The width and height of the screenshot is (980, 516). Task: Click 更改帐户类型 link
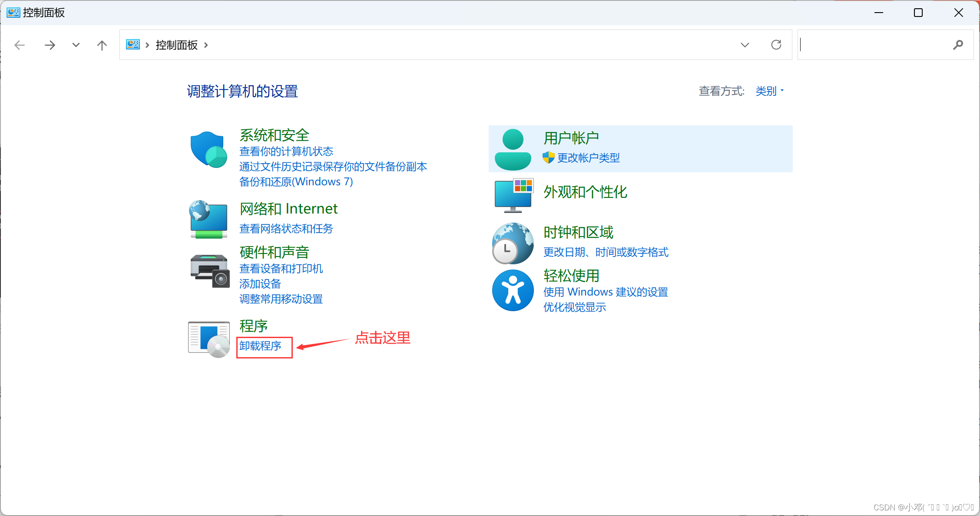[x=589, y=158]
